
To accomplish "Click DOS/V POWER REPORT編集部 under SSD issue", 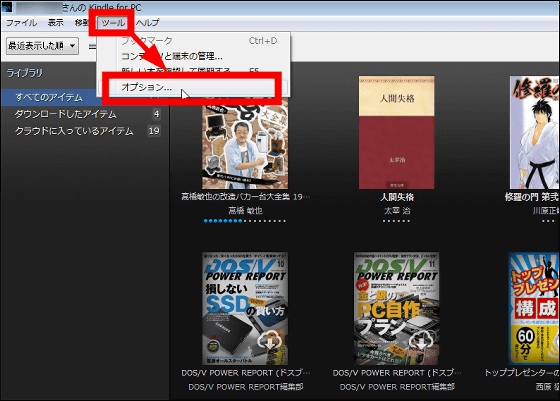I will [246, 387].
